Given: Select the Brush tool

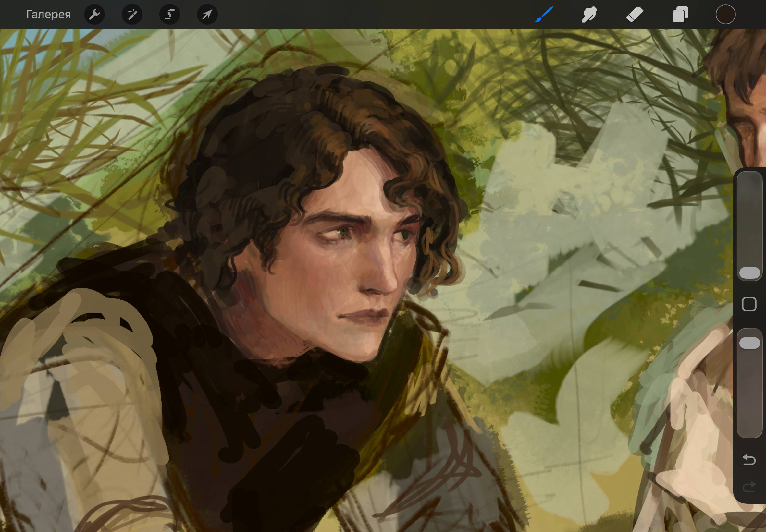Looking at the screenshot, I should pyautogui.click(x=544, y=15).
